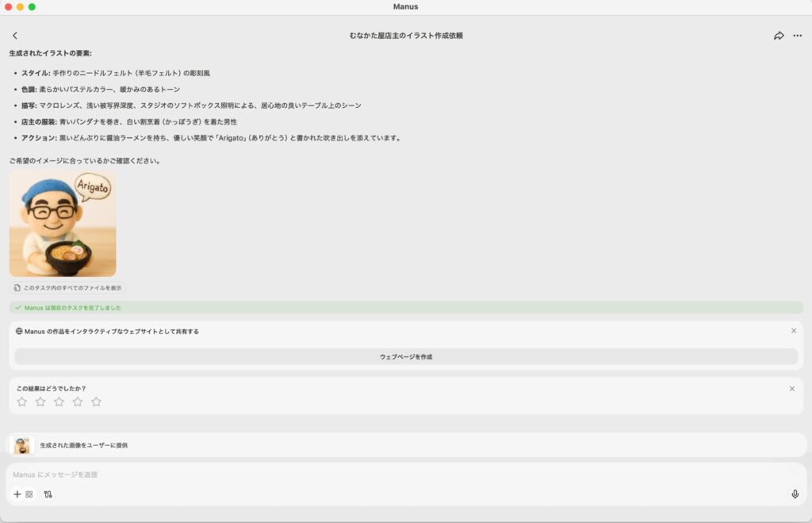Click the capture icon beside the plus

point(29,494)
